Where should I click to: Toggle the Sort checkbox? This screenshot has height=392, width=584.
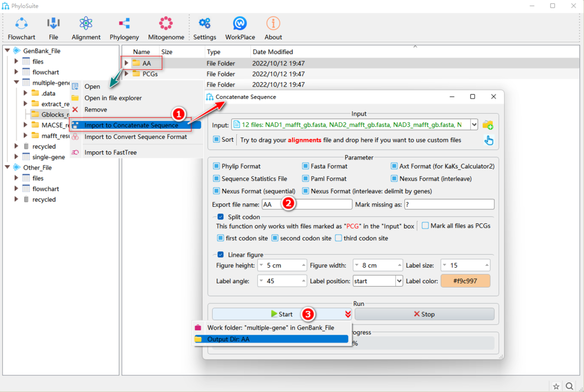pyautogui.click(x=216, y=139)
